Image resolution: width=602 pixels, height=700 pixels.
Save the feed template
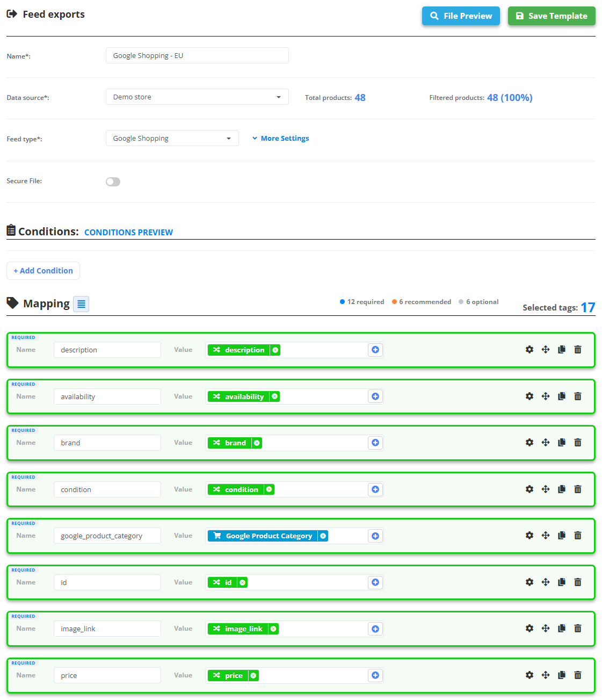[x=552, y=16]
